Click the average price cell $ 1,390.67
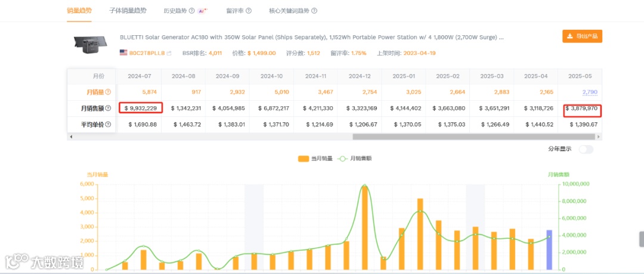 pos(583,124)
